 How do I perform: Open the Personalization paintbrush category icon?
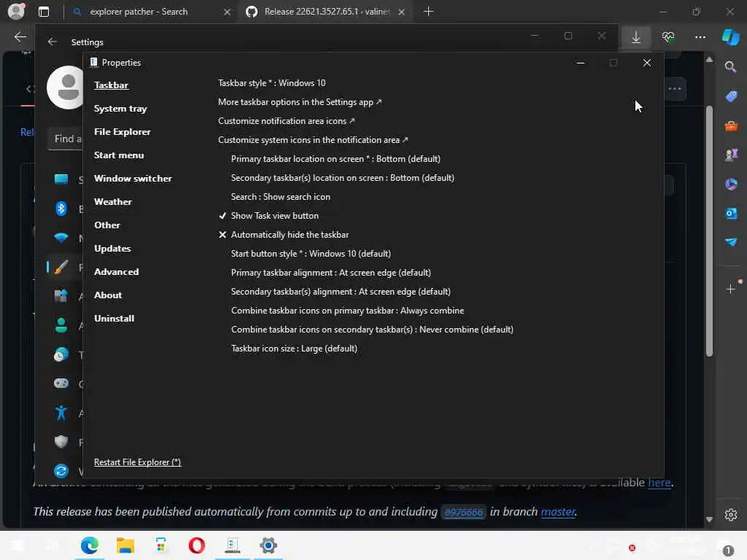[61, 267]
